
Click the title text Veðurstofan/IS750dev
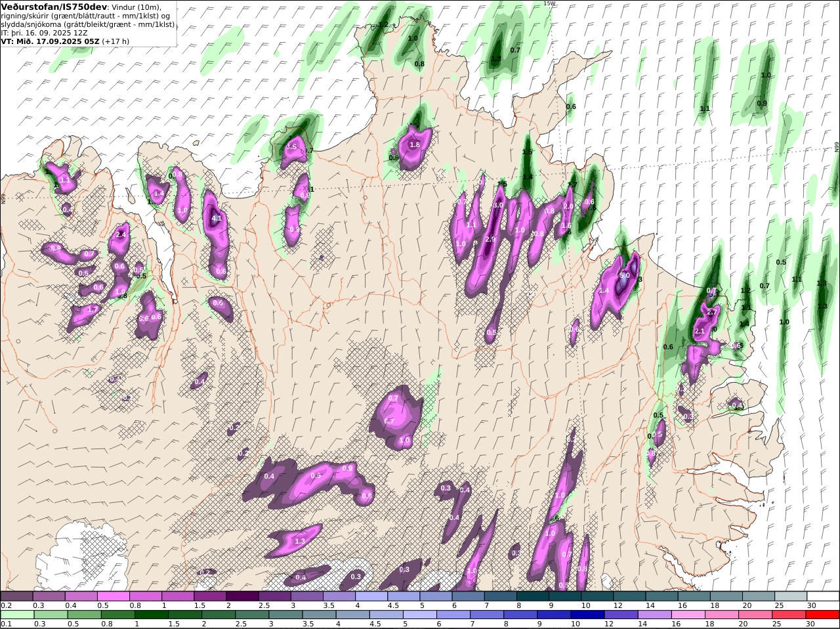54,7
